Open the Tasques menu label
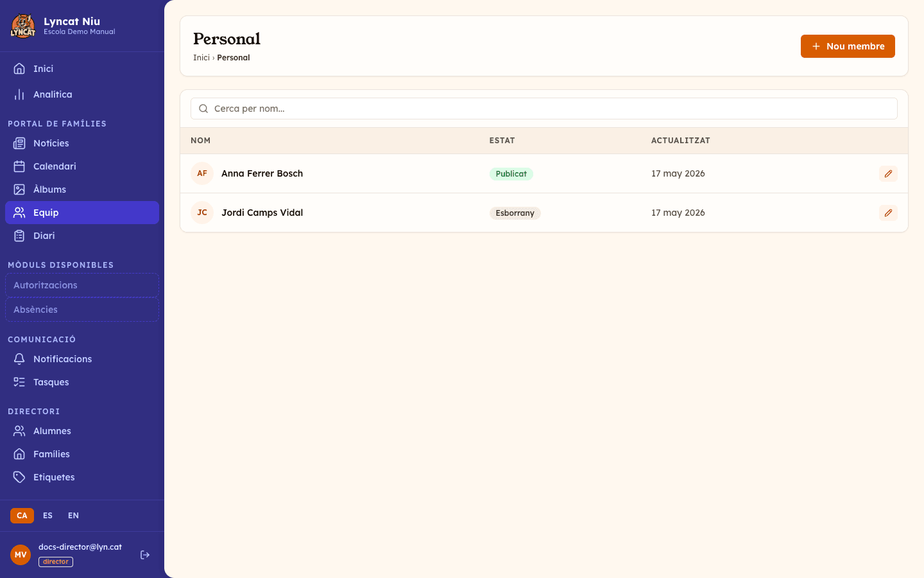The height and width of the screenshot is (578, 924). click(x=51, y=382)
